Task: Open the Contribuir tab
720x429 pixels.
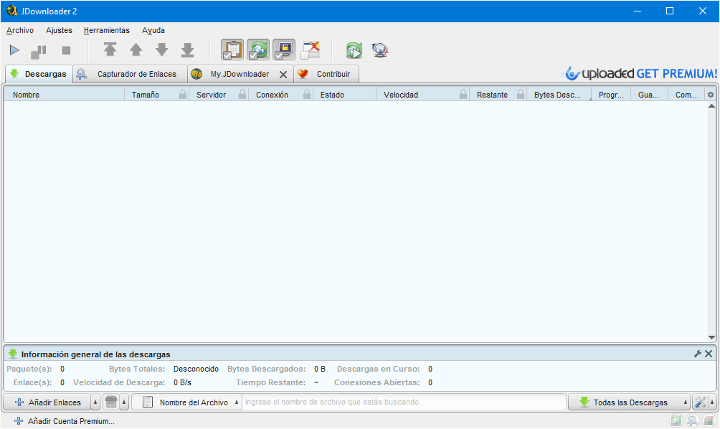Action: click(x=326, y=74)
